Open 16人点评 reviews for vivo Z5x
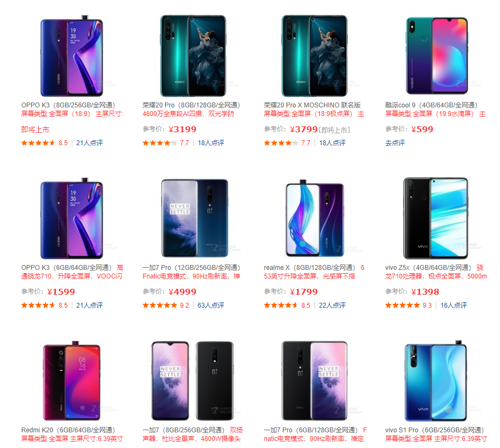 pyautogui.click(x=454, y=306)
